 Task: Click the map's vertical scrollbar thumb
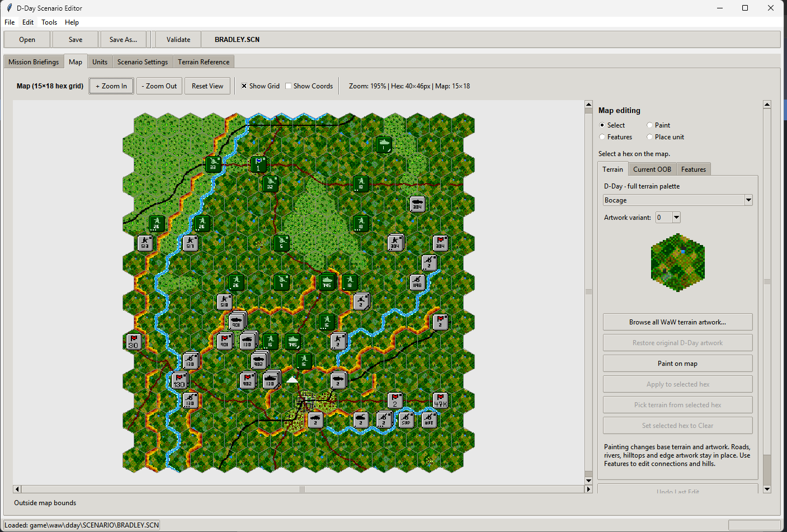tap(588, 291)
